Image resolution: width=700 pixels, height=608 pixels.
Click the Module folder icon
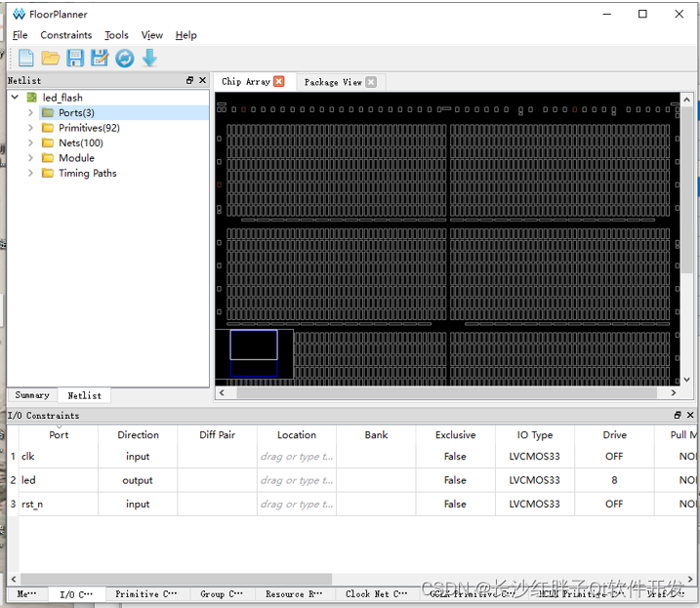click(48, 158)
